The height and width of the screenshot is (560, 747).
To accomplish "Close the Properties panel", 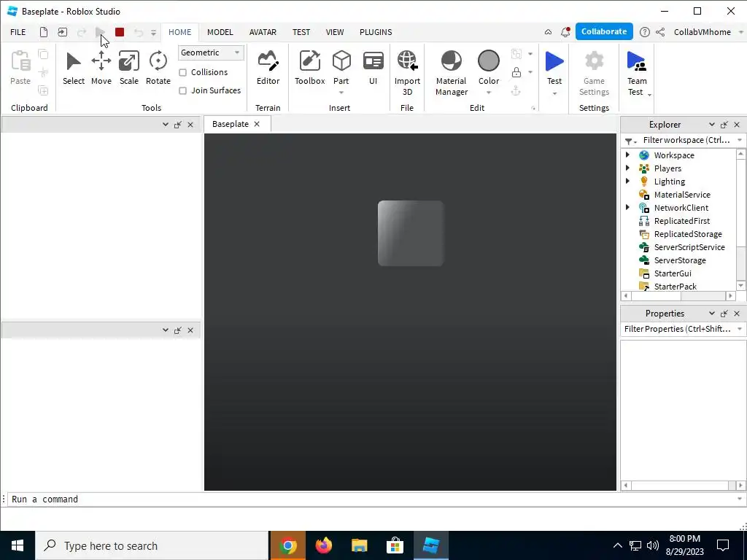I will (x=737, y=314).
